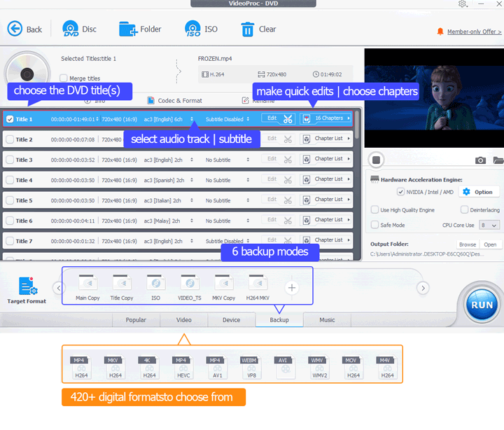Select the Main Copy backup mode
The height and width of the screenshot is (430, 504).
click(x=87, y=288)
